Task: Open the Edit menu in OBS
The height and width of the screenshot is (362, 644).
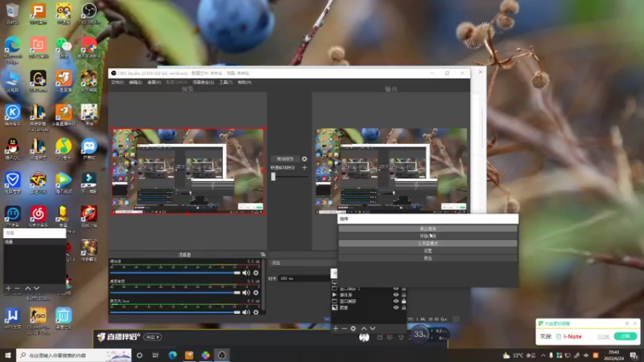Action: 135,83
